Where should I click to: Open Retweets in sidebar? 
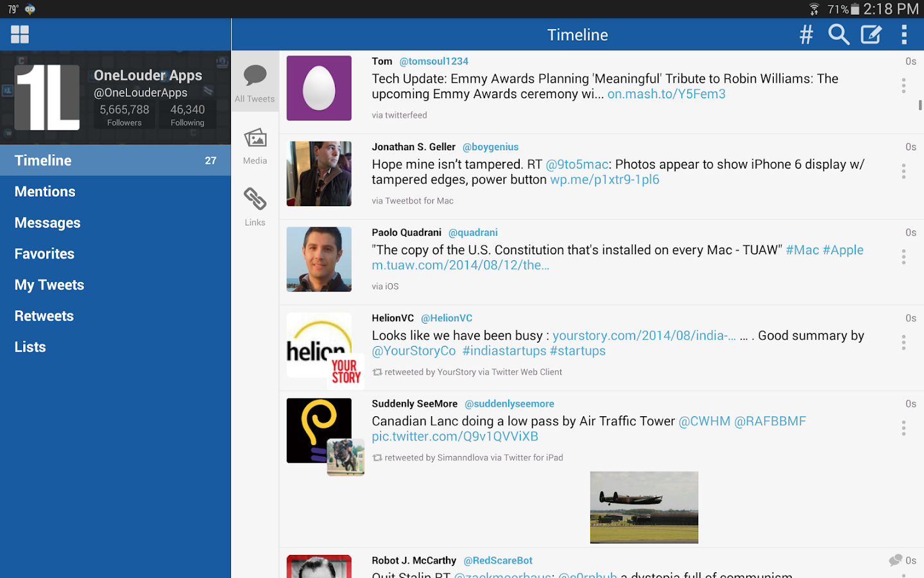[x=116, y=316]
